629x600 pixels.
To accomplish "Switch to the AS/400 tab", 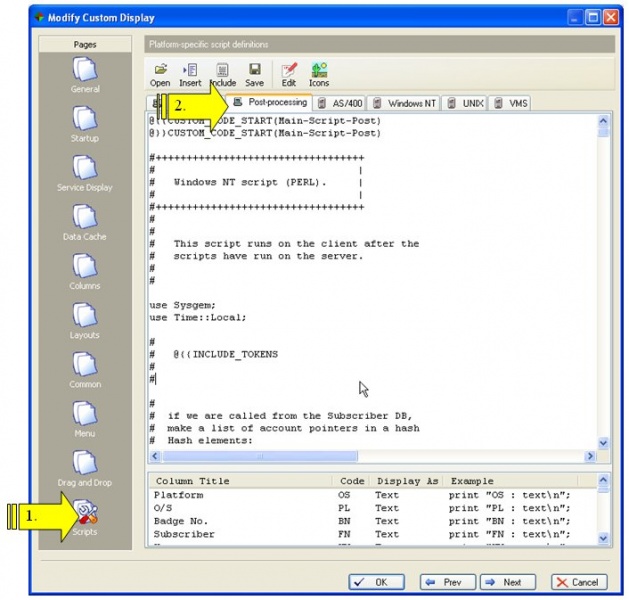I will [340, 103].
